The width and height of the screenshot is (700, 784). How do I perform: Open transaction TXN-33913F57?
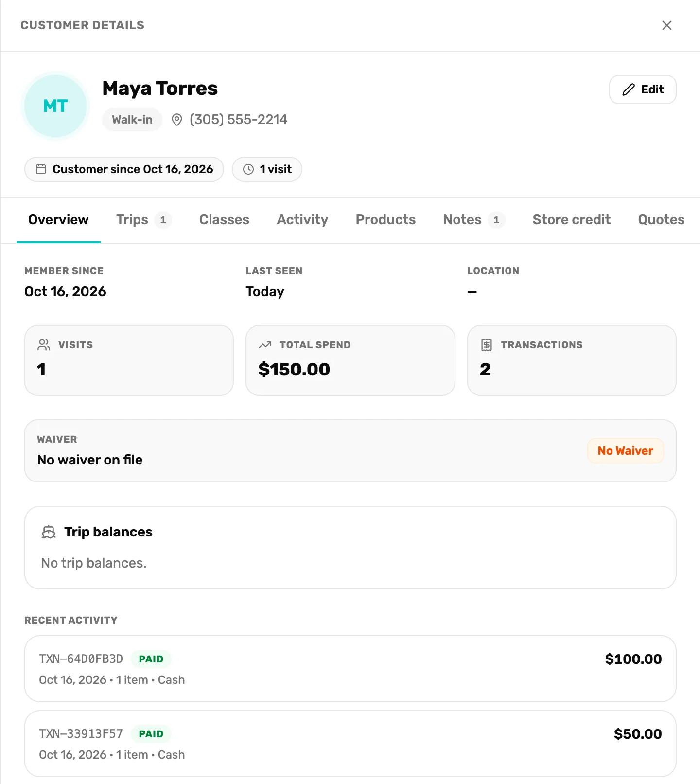point(350,744)
